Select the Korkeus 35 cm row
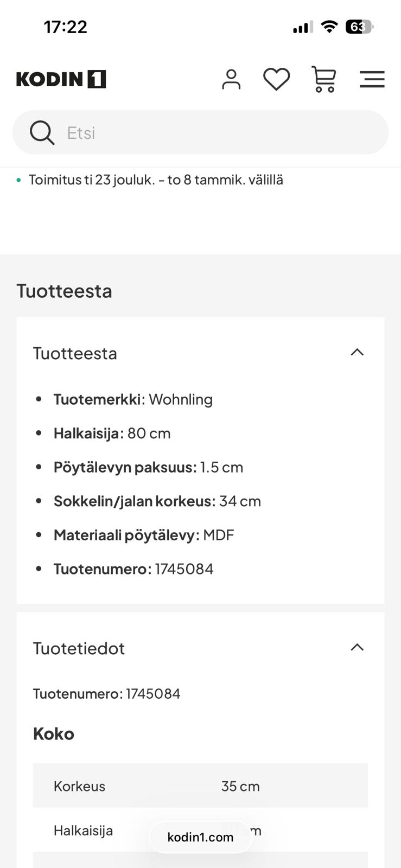Image resolution: width=401 pixels, height=868 pixels. [x=200, y=786]
